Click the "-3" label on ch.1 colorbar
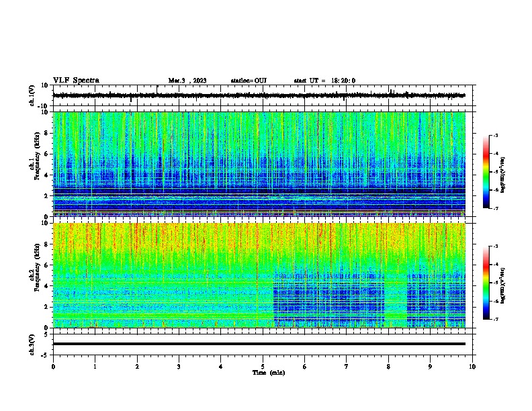This screenshot has height=411, width=532. coord(496,135)
